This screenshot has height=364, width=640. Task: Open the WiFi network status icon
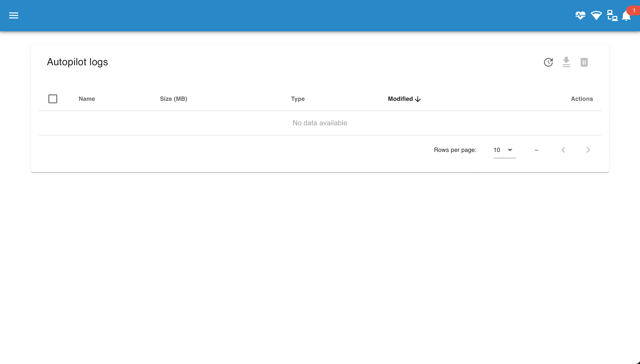596,15
